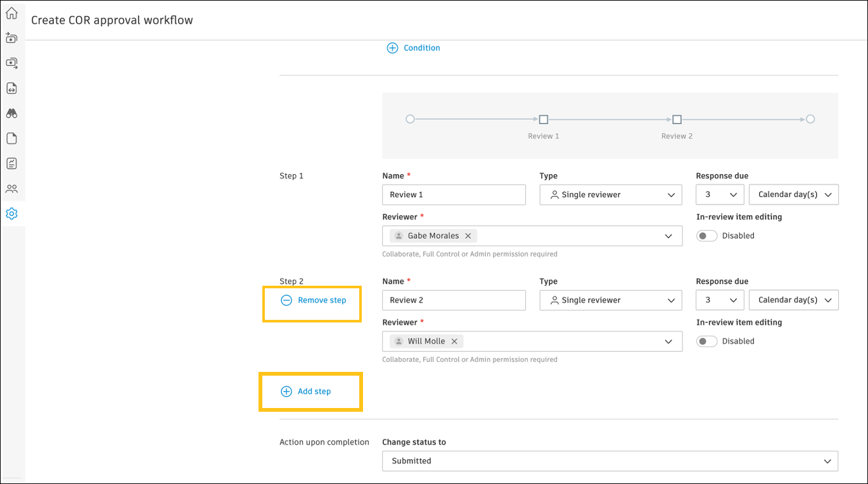Open the Settings gear icon
This screenshot has width=868, height=484.
click(11, 213)
